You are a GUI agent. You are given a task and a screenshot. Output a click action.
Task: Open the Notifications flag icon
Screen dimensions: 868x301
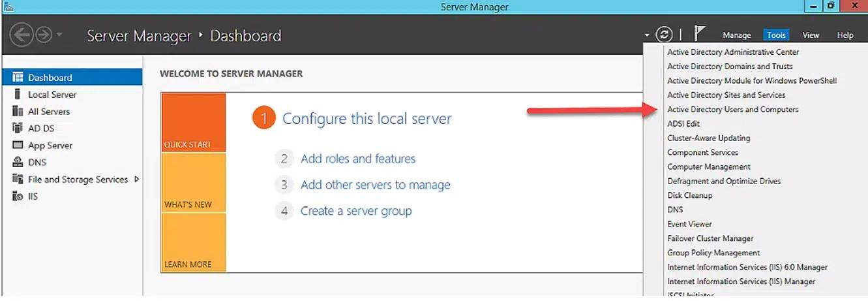point(700,34)
